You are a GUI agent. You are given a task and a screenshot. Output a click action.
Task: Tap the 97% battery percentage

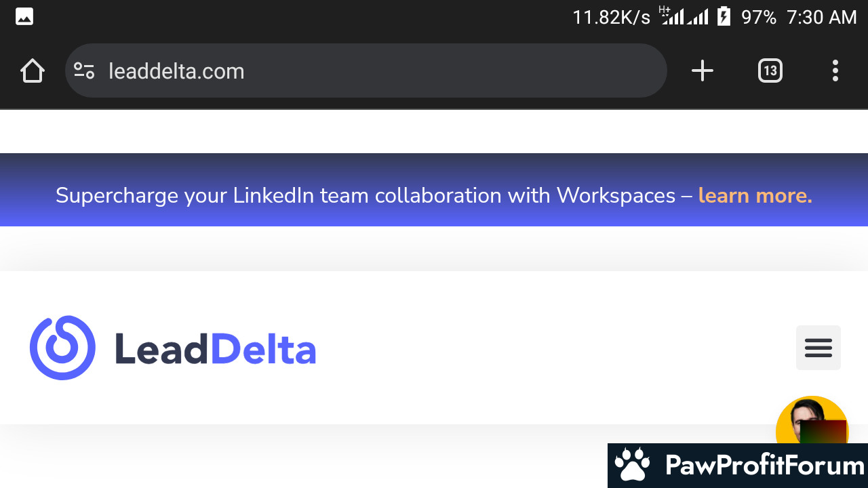click(759, 18)
